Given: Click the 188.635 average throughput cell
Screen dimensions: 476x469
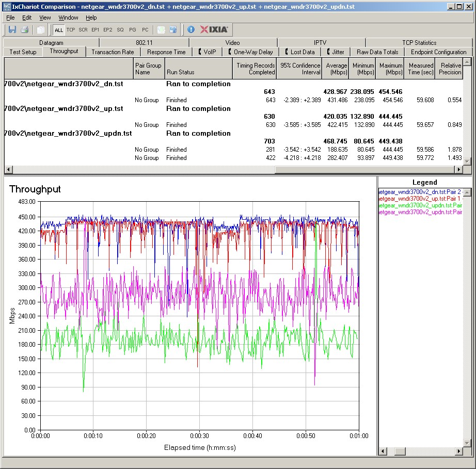Looking at the screenshot, I should point(337,150).
